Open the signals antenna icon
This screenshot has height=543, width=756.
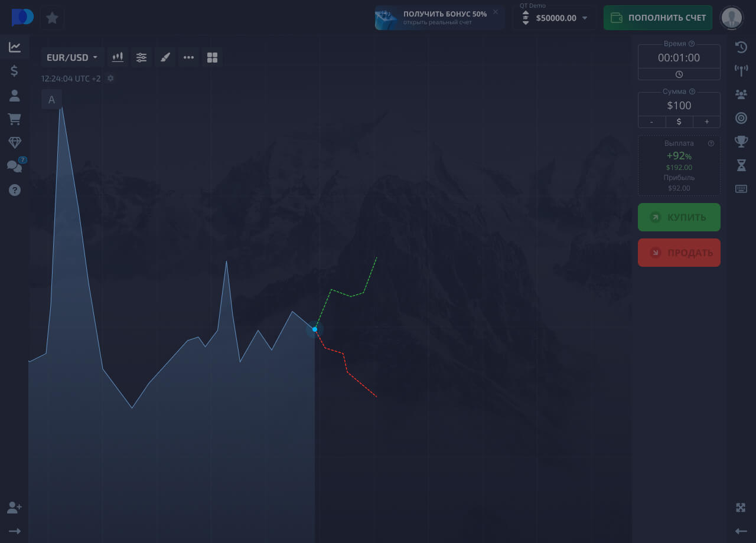(741, 71)
